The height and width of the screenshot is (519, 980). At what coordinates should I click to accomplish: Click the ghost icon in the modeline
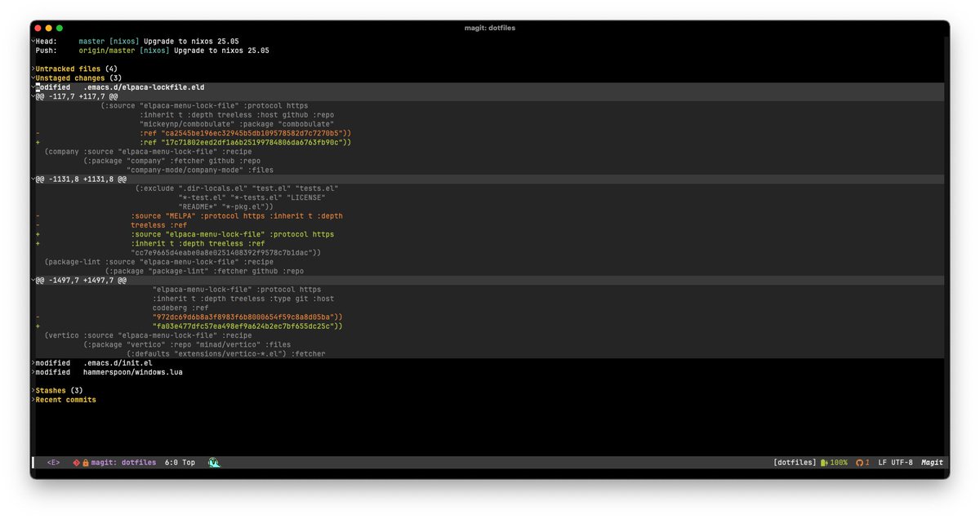coord(214,463)
